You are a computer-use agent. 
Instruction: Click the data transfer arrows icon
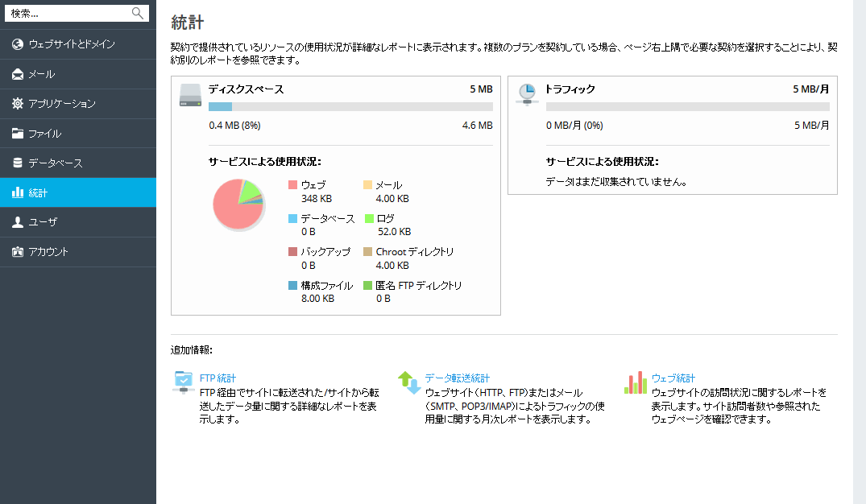pyautogui.click(x=409, y=382)
